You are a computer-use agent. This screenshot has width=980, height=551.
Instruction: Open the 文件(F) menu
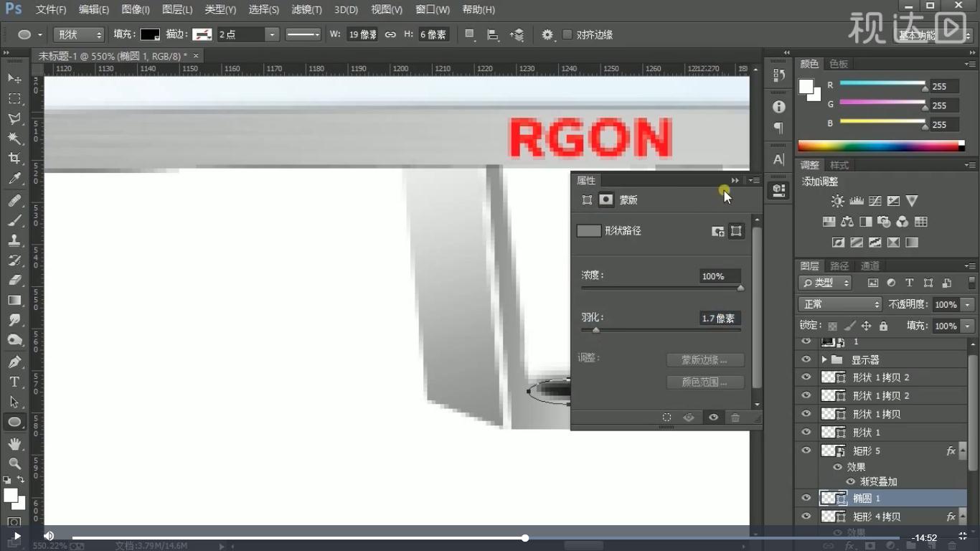[51, 10]
